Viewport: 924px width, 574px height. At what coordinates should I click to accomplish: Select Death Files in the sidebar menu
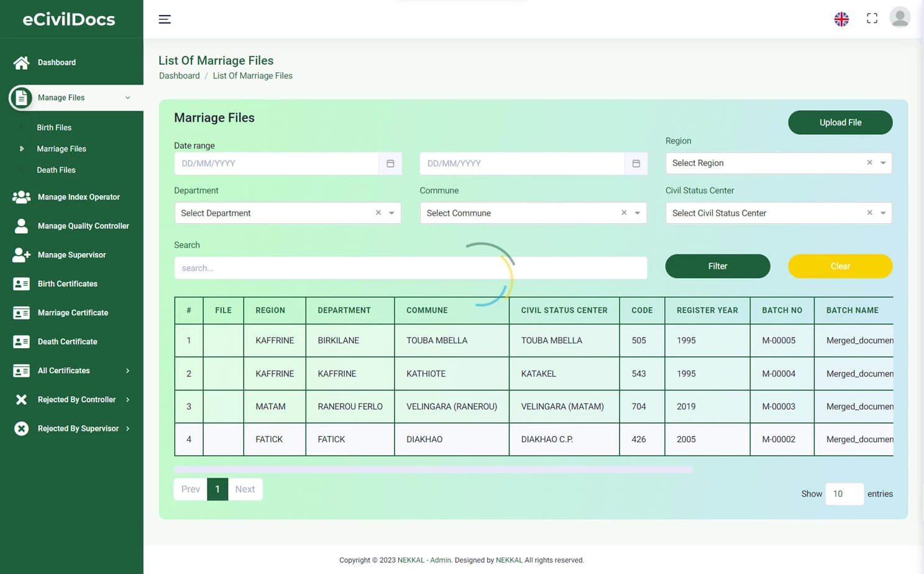click(55, 170)
